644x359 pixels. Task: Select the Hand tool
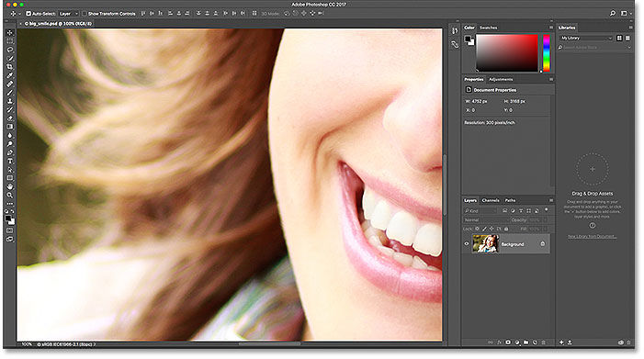pyautogui.click(x=10, y=186)
